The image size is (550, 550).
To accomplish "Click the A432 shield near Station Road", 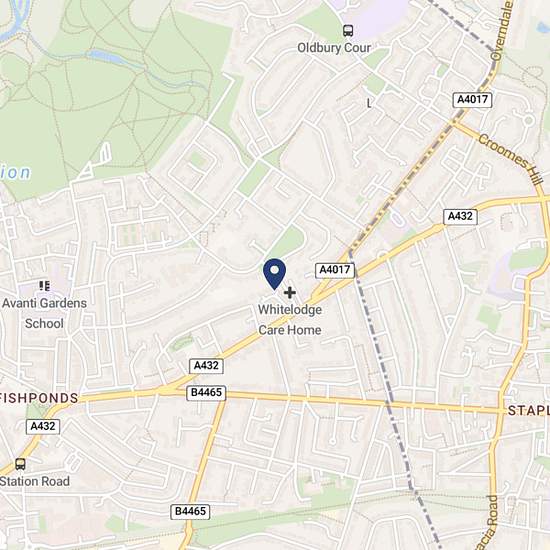I will 43,427.
